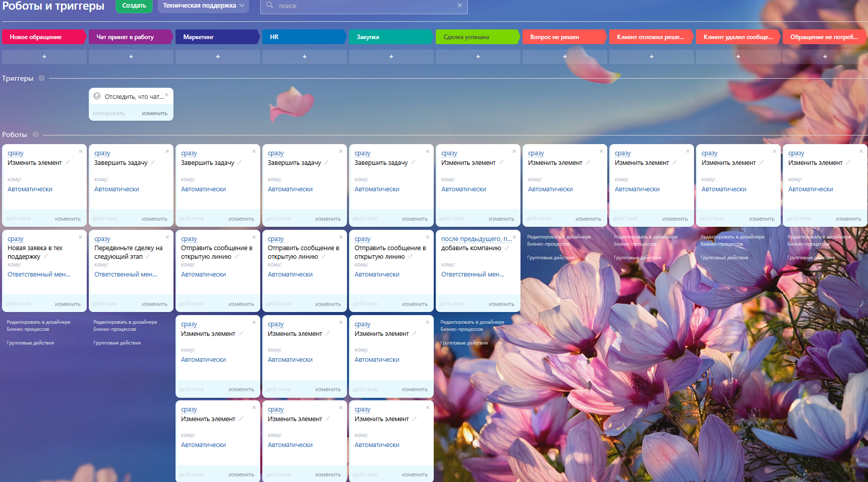Delete the "Передвиньте сделку на следующий этап" robot

click(167, 237)
